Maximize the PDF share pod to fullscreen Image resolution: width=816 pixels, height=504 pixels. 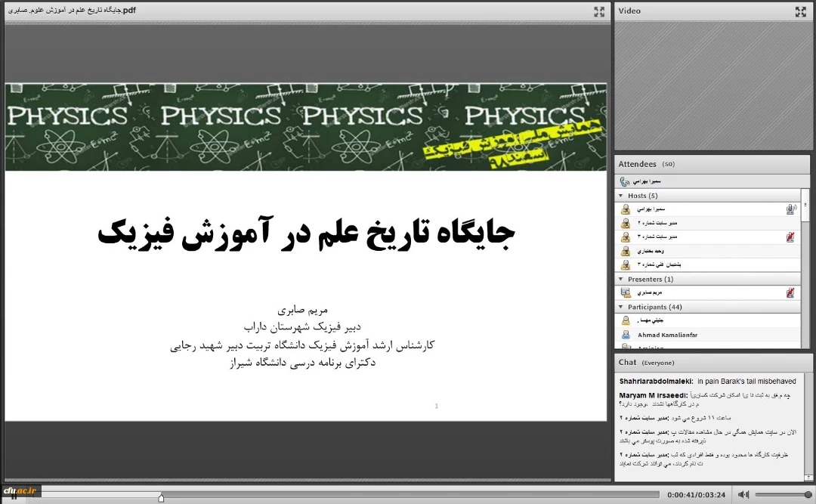[599, 11]
